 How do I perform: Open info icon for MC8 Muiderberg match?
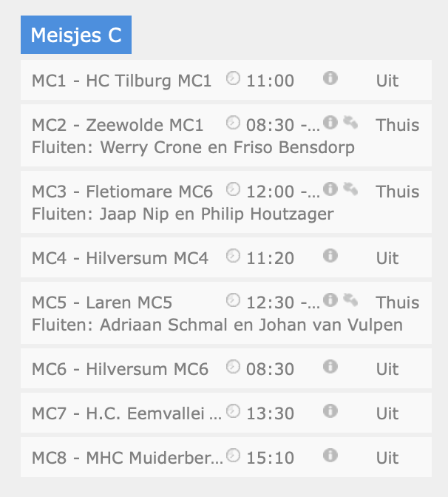[330, 456]
